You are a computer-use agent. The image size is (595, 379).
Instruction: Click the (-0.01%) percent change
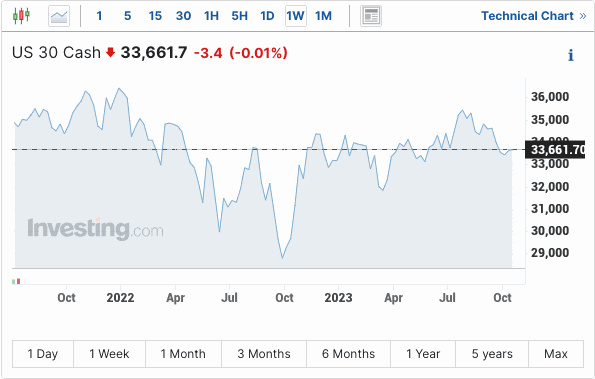point(258,53)
